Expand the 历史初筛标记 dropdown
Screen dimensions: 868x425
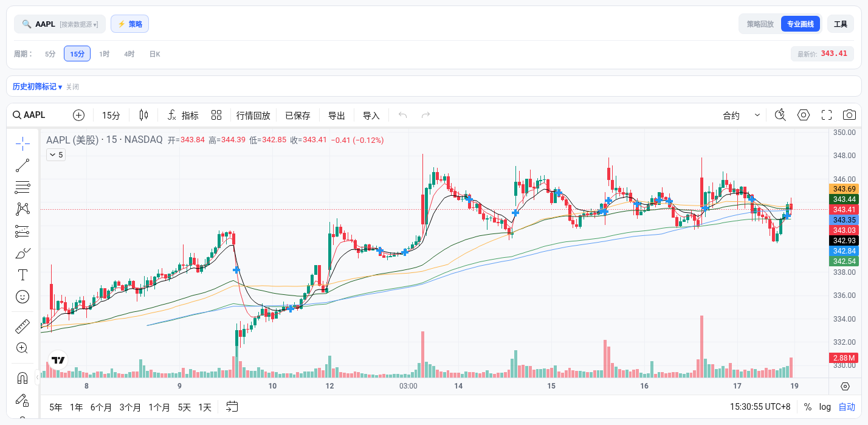click(38, 87)
